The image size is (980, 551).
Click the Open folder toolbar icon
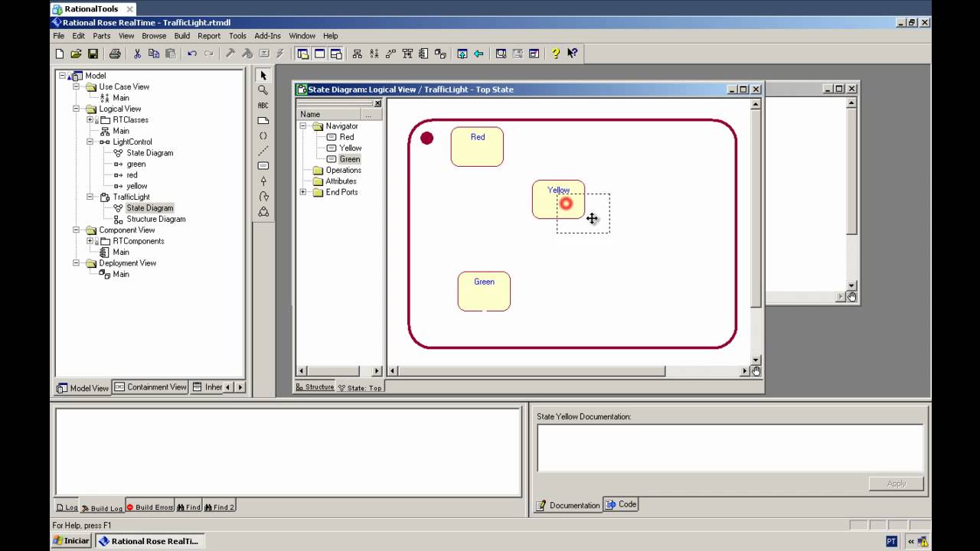[x=76, y=54]
